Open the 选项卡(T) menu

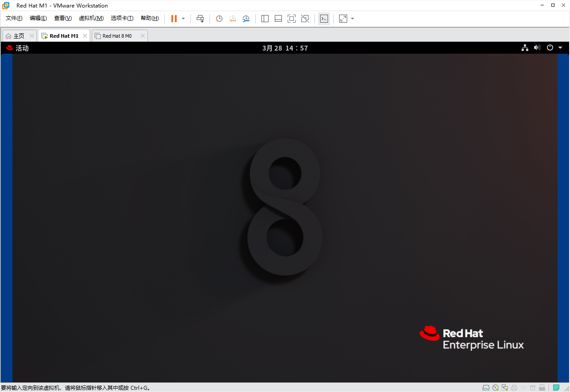click(122, 18)
